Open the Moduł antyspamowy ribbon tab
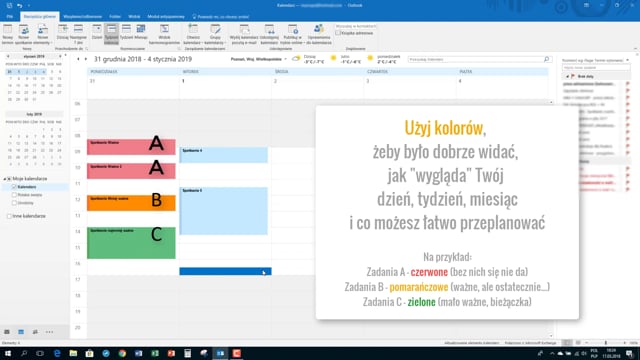 [166, 17]
